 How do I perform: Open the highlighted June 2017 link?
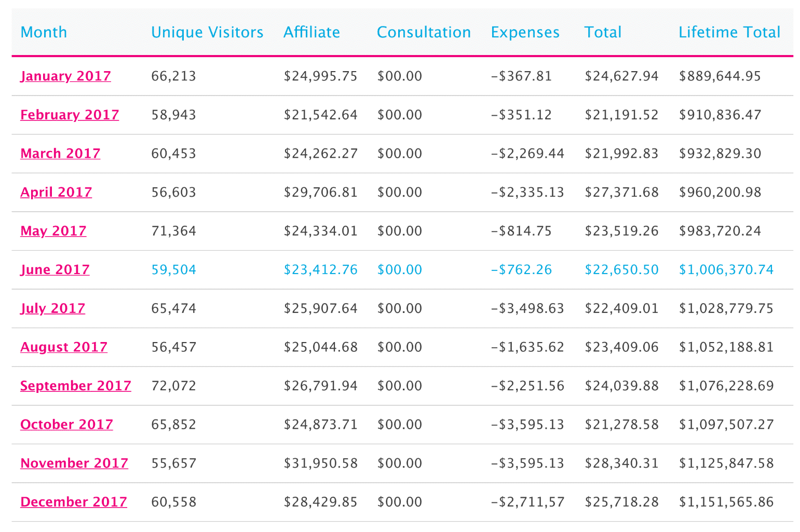(55, 270)
